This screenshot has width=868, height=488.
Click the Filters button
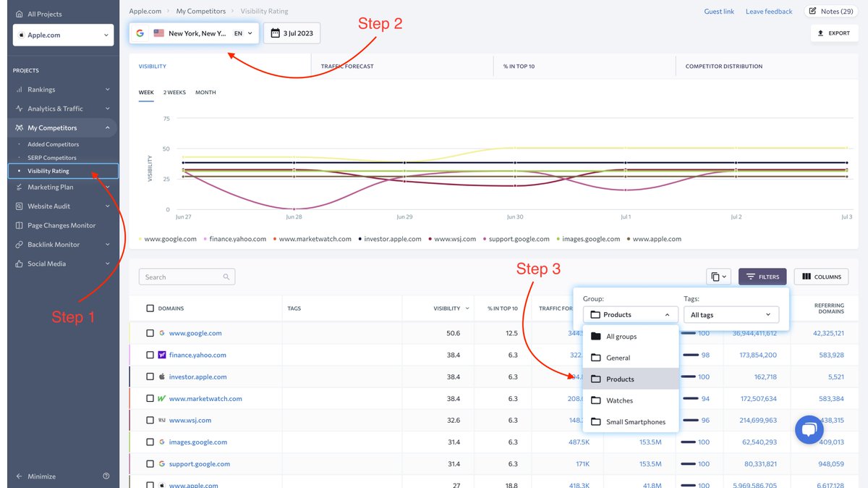(762, 277)
